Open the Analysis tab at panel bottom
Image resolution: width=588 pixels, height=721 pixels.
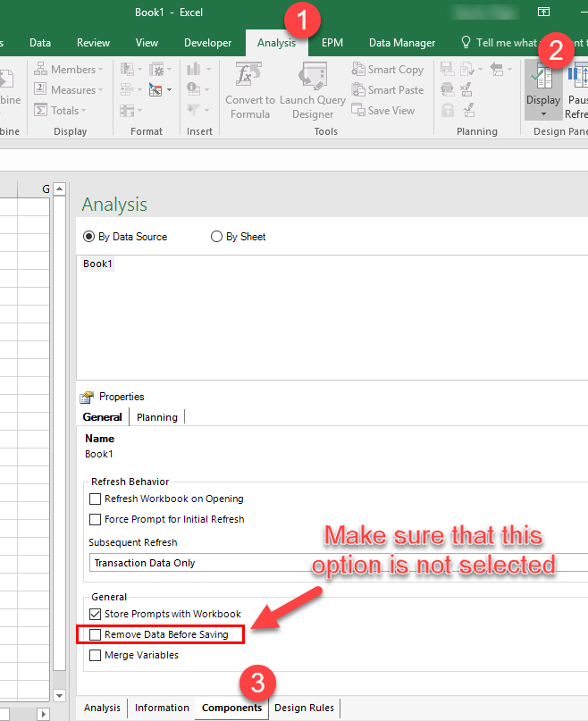[x=102, y=708]
